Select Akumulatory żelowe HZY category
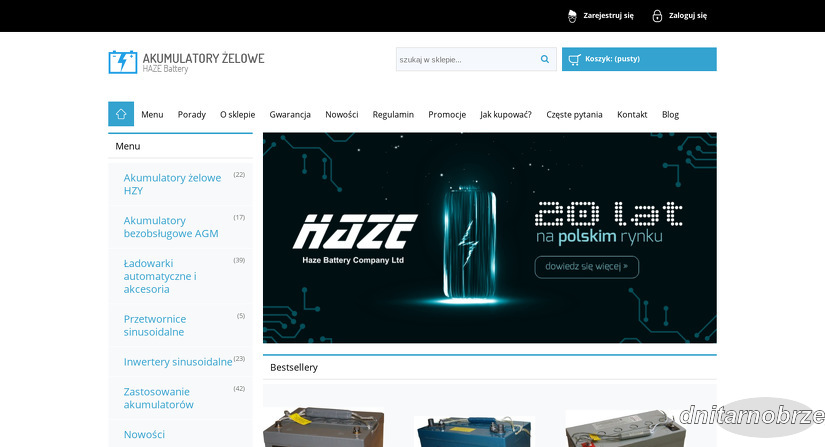Screen dimensions: 825x447 (172, 184)
